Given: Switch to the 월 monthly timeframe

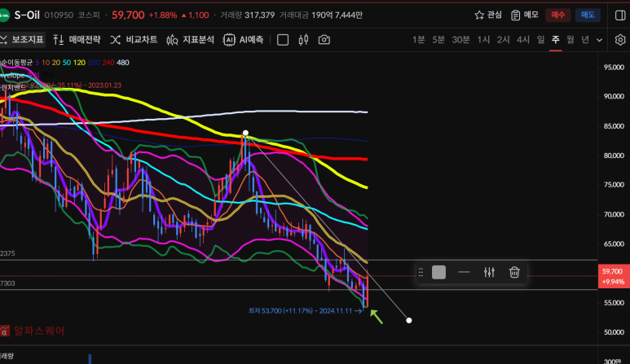Looking at the screenshot, I should tap(571, 40).
